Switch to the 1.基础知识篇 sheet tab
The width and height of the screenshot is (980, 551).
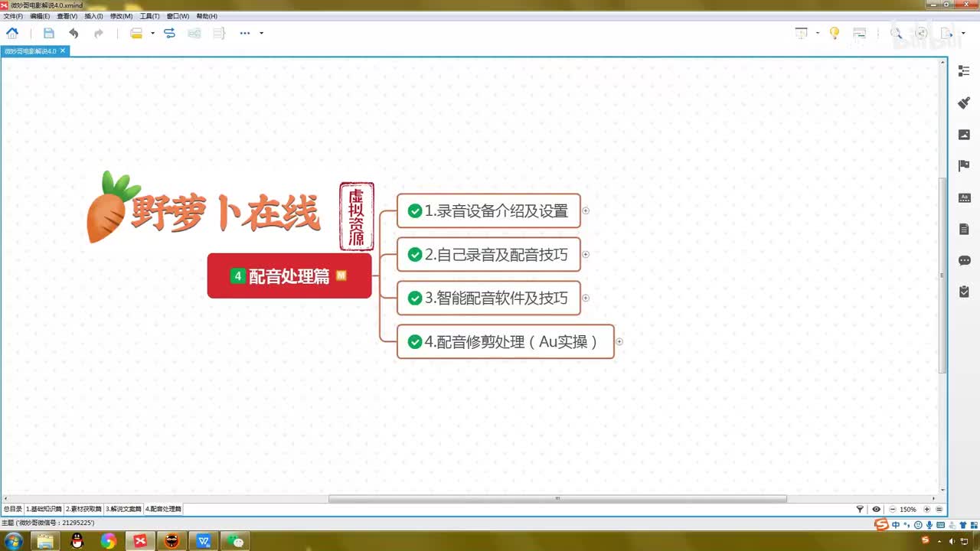point(44,509)
